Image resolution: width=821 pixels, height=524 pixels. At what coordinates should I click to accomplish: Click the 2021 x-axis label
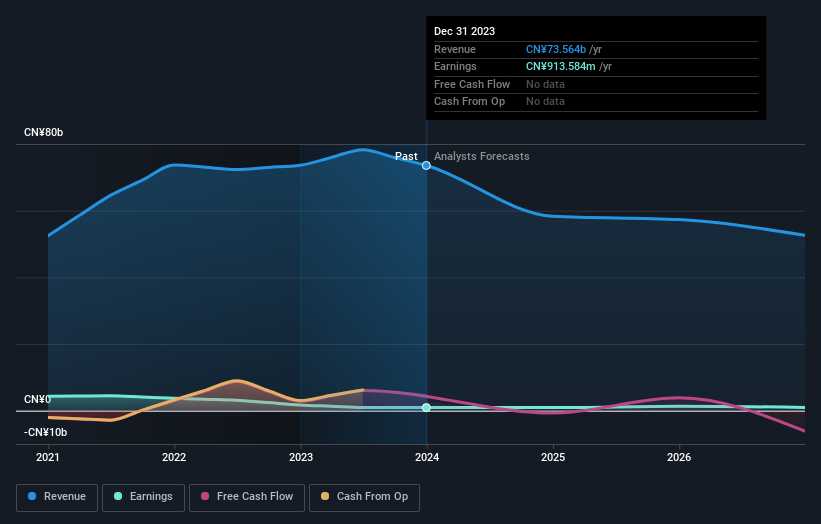click(48, 457)
